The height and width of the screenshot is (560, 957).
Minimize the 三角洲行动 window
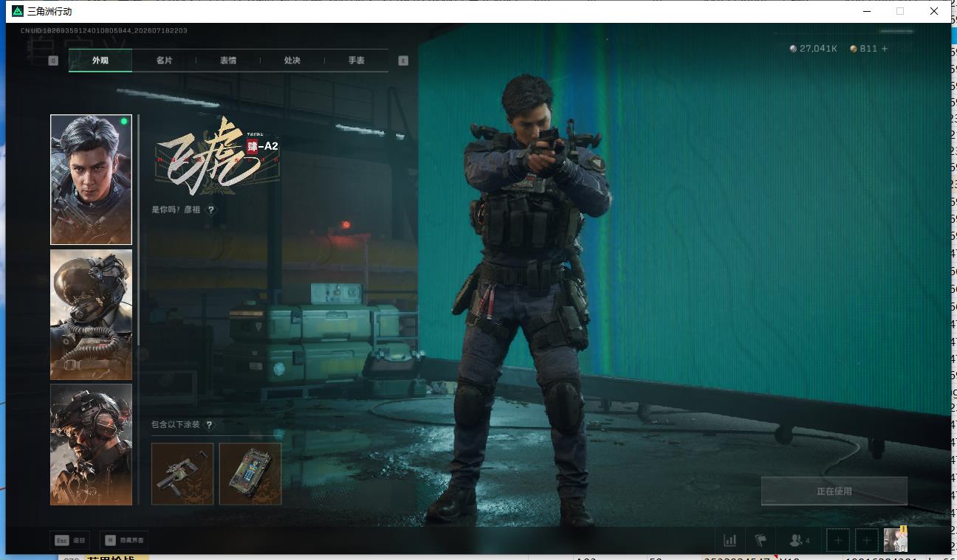coord(865,11)
